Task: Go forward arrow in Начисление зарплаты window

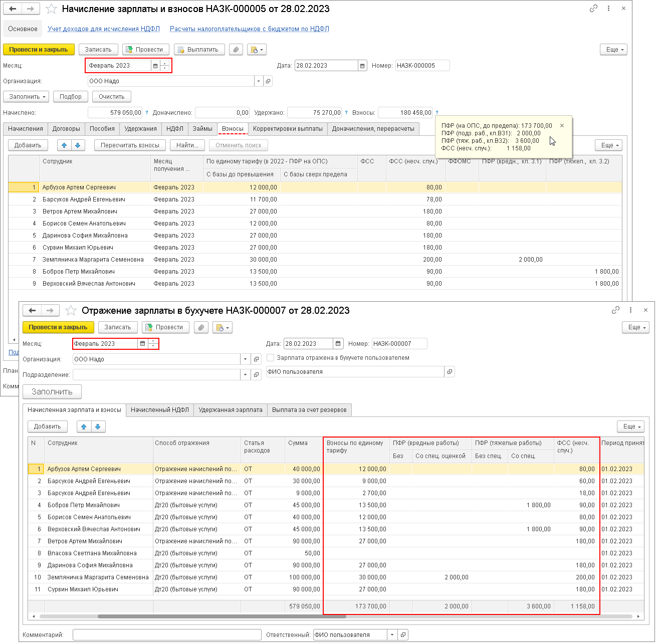Action: (x=31, y=9)
